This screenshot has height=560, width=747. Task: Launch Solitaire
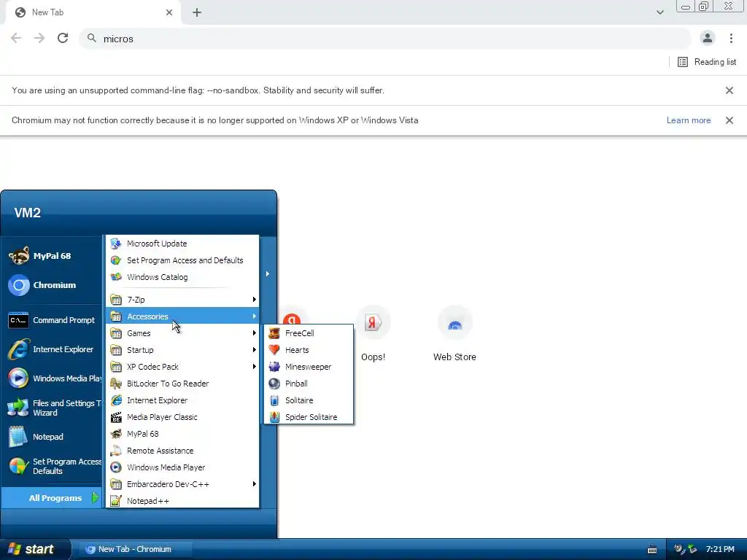coord(309,400)
